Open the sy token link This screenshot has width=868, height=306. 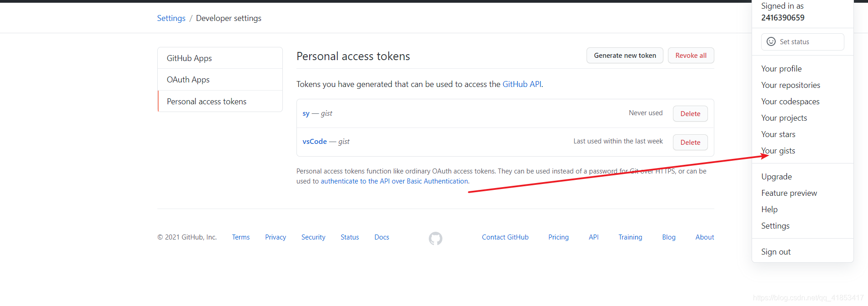[306, 113]
